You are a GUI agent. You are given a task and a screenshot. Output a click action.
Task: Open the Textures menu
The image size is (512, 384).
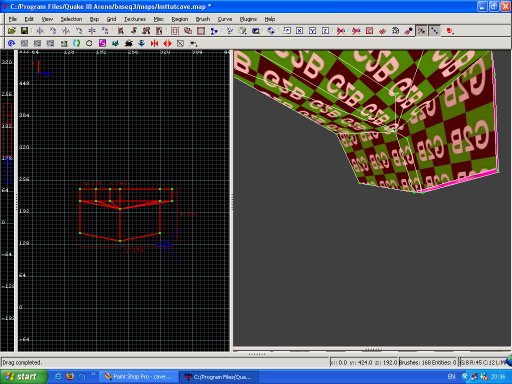pos(135,19)
